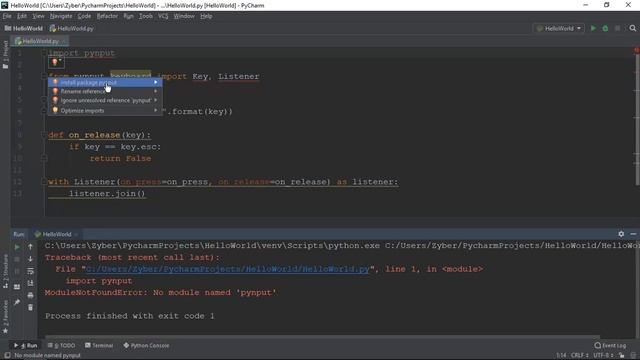Select the HelloWorld tab in Run panel
The height and width of the screenshot is (360, 640).
56,234
